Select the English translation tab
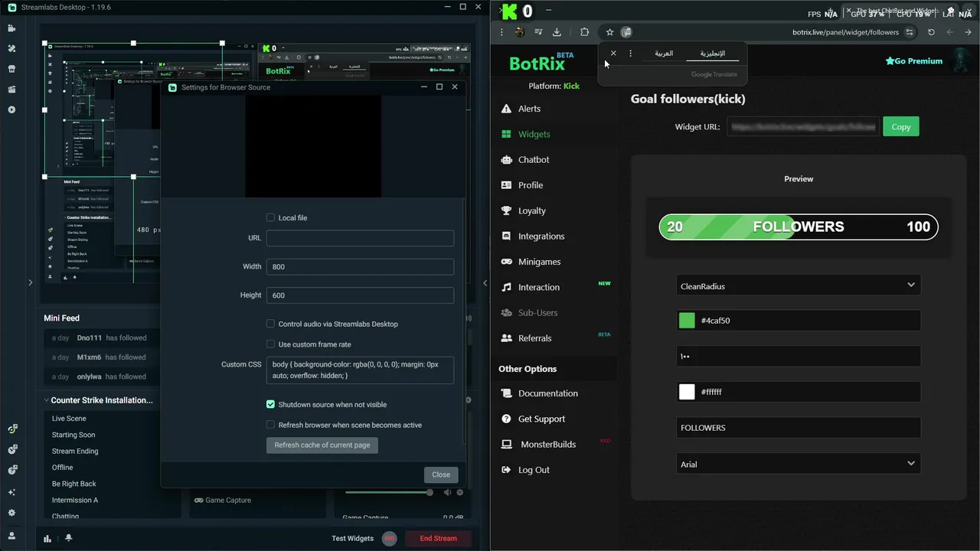 pyautogui.click(x=712, y=54)
